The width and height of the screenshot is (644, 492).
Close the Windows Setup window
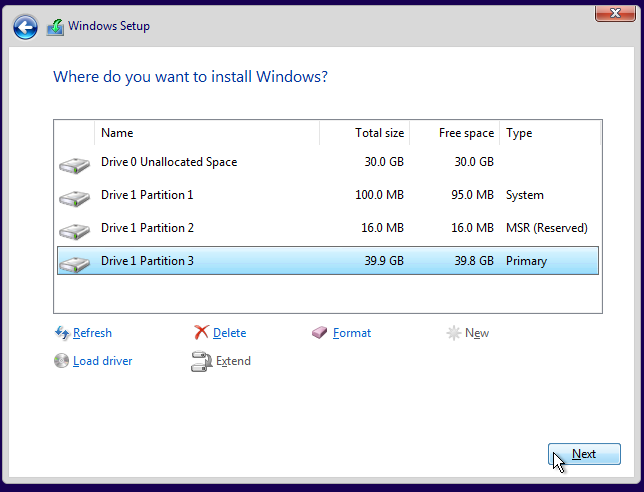pyautogui.click(x=615, y=14)
